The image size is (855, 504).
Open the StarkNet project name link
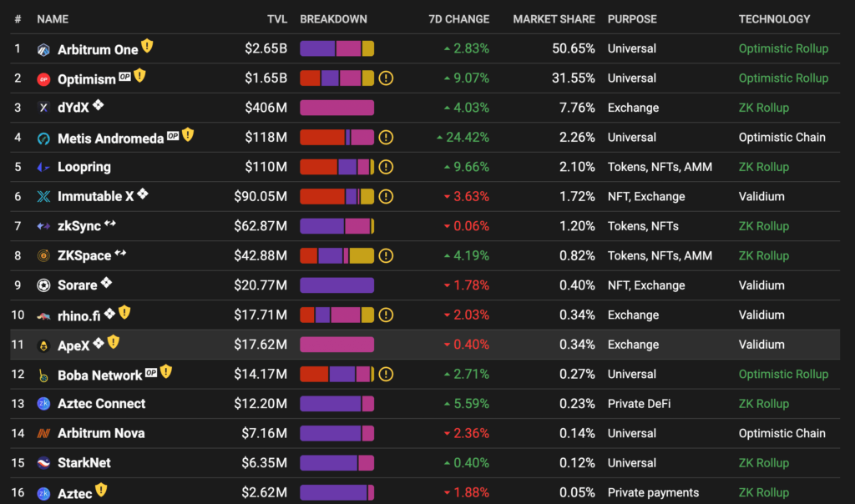(84, 463)
